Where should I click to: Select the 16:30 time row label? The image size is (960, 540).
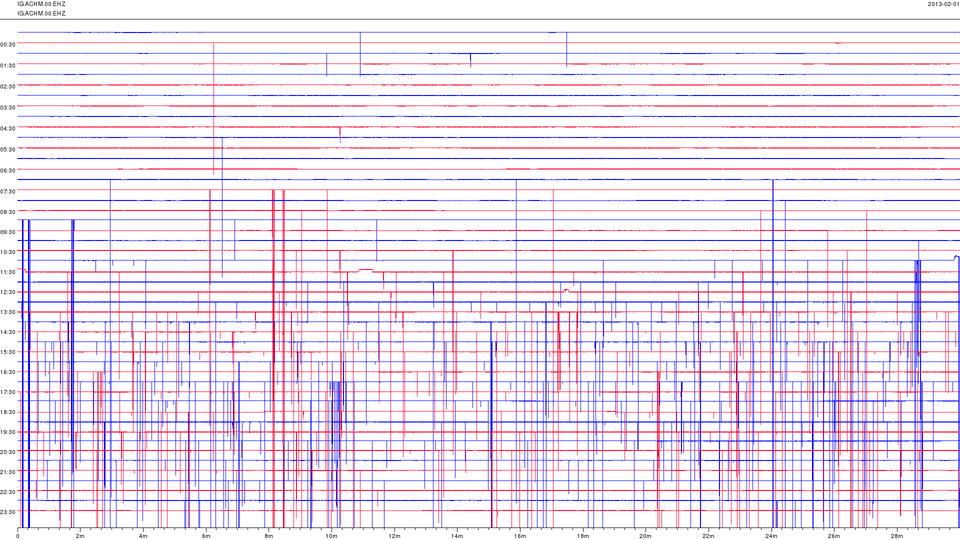(x=8, y=372)
